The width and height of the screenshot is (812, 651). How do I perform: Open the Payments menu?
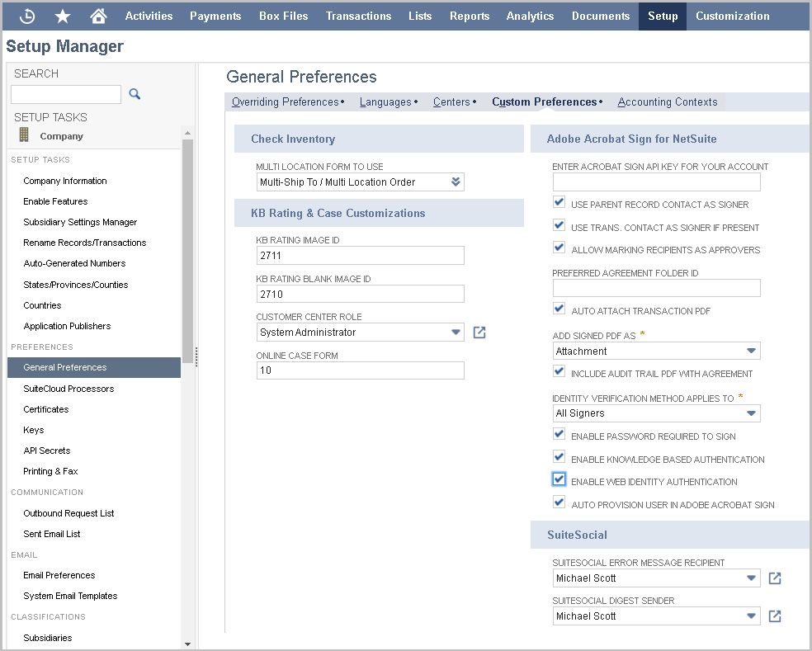click(x=215, y=16)
